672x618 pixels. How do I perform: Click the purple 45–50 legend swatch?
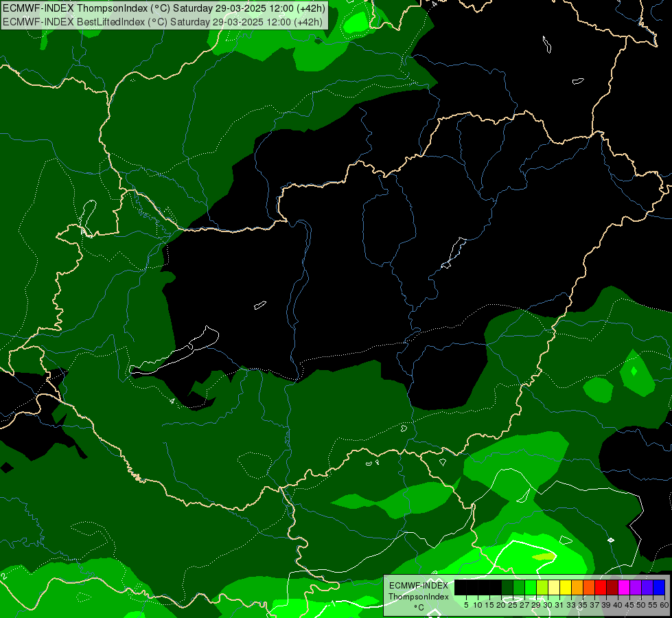pyautogui.click(x=636, y=587)
